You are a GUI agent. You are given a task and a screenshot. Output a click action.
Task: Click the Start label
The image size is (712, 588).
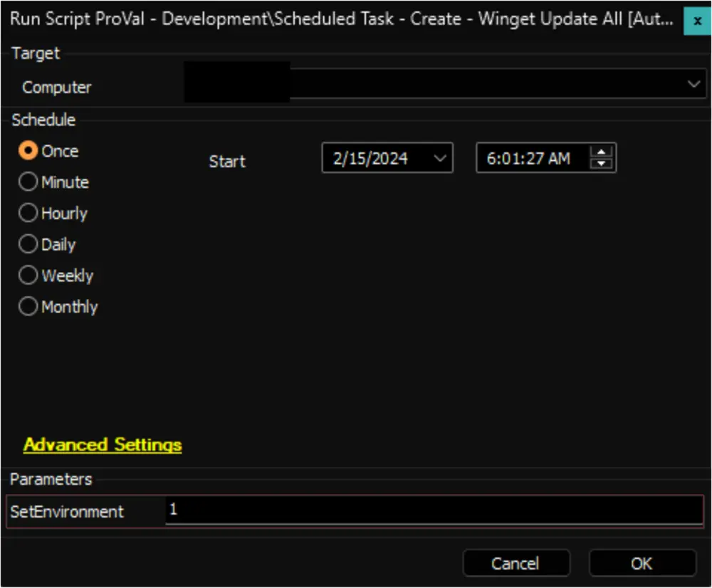pyautogui.click(x=227, y=161)
